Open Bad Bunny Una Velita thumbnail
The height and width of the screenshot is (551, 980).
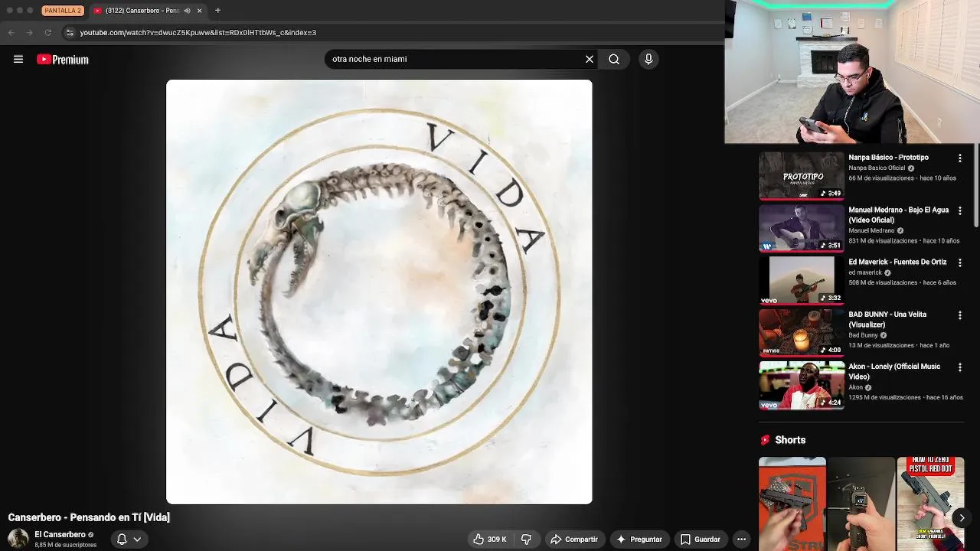802,332
